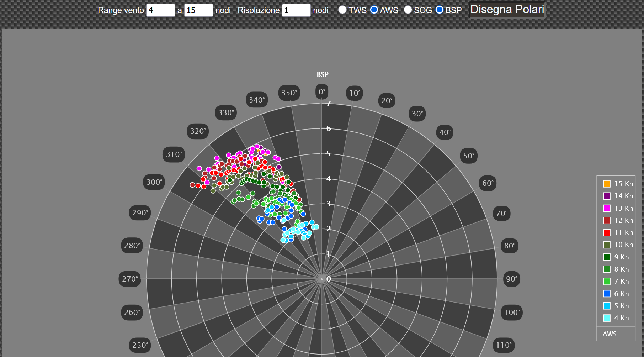Select the TWS radio button
This screenshot has height=357, width=644.
pyautogui.click(x=342, y=10)
